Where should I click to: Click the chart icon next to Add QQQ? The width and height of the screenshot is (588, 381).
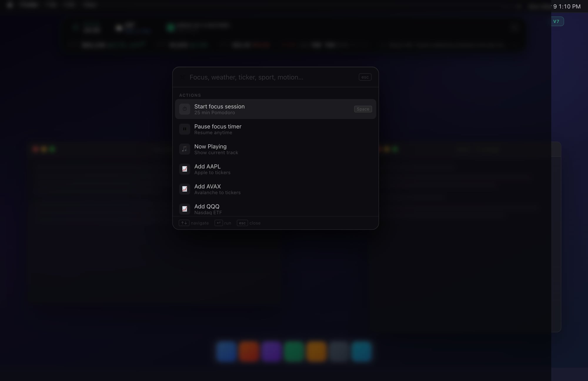click(184, 209)
